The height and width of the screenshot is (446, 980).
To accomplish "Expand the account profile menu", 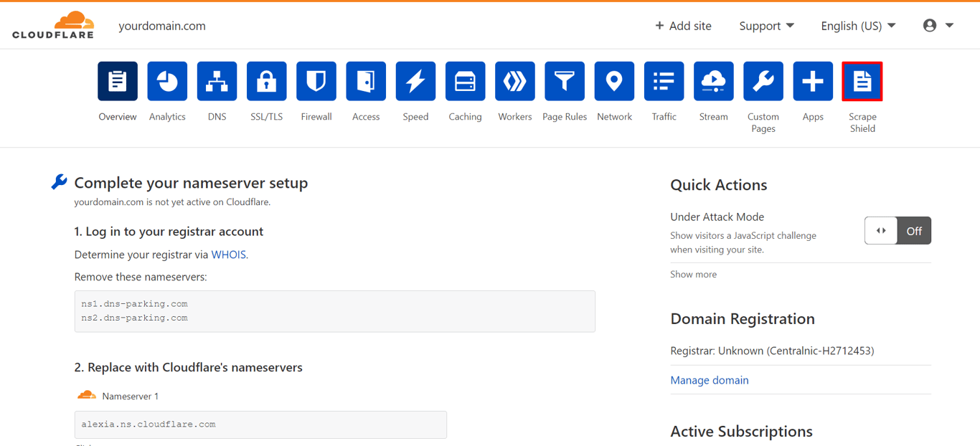I will coord(938,25).
